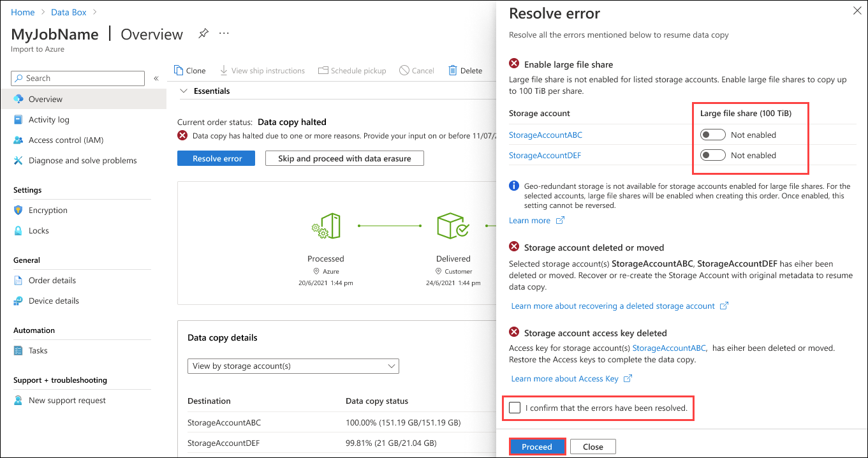Collapse the sidebar with the double chevron
The height and width of the screenshot is (458, 868).
[156, 78]
